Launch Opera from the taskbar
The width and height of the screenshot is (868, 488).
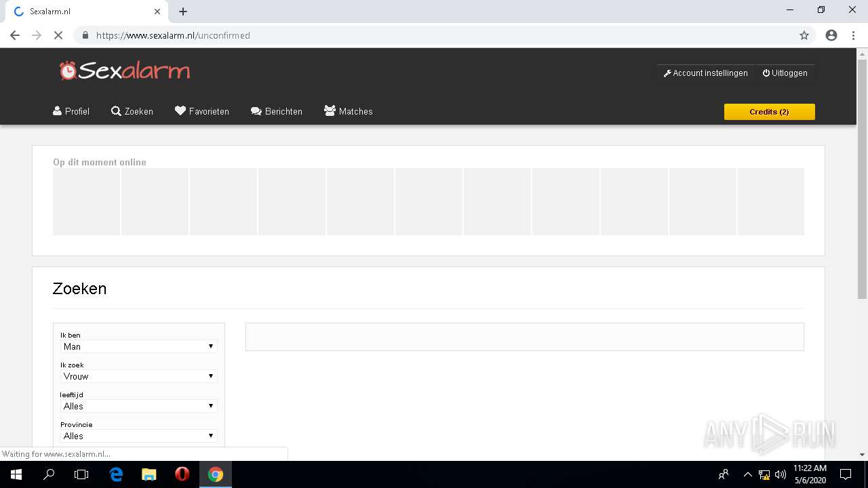click(x=182, y=474)
